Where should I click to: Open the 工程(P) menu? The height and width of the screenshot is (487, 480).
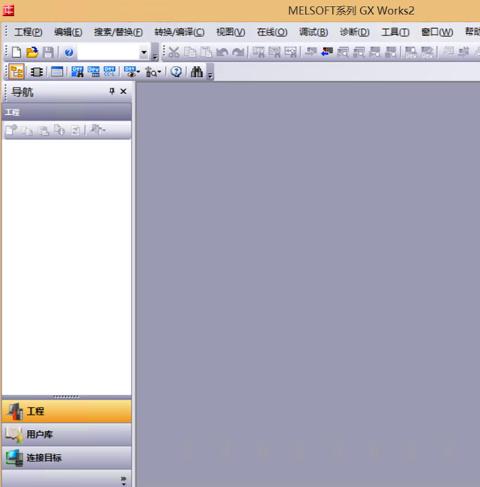(28, 32)
